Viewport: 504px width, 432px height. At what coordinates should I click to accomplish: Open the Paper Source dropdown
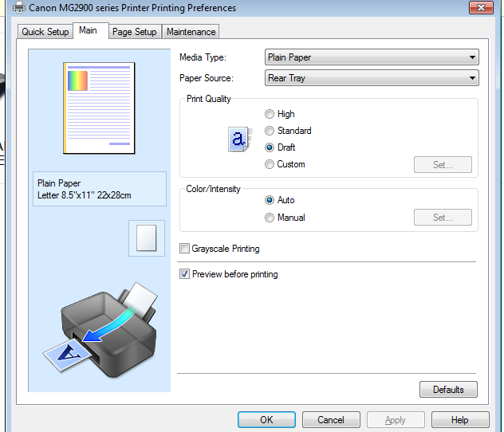point(372,78)
